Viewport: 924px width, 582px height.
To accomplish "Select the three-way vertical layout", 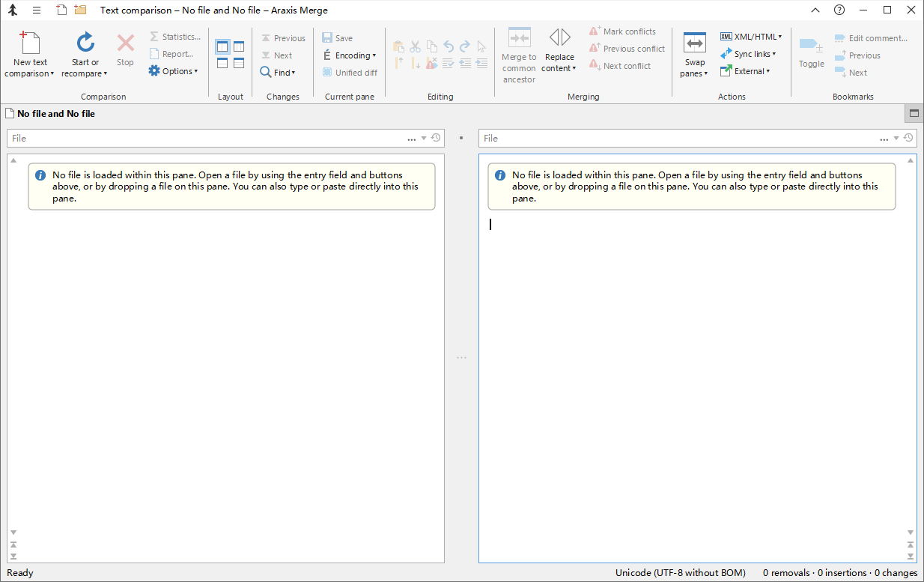I will click(x=239, y=46).
